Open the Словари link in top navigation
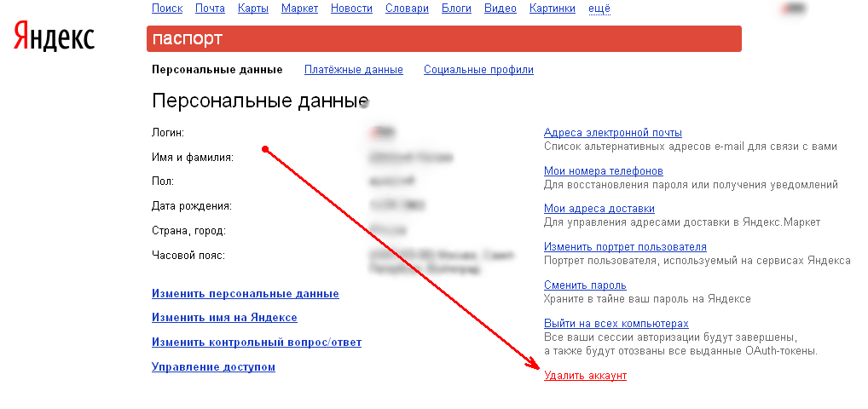 click(408, 9)
